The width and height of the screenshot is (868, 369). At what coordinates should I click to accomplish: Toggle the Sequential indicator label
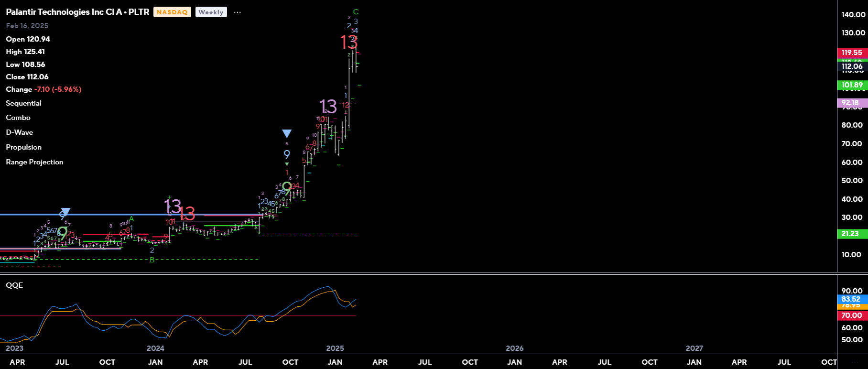pos(23,103)
